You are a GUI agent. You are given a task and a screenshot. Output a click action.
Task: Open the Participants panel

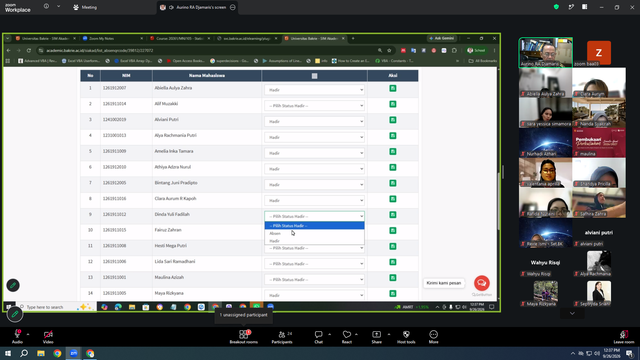pyautogui.click(x=282, y=336)
